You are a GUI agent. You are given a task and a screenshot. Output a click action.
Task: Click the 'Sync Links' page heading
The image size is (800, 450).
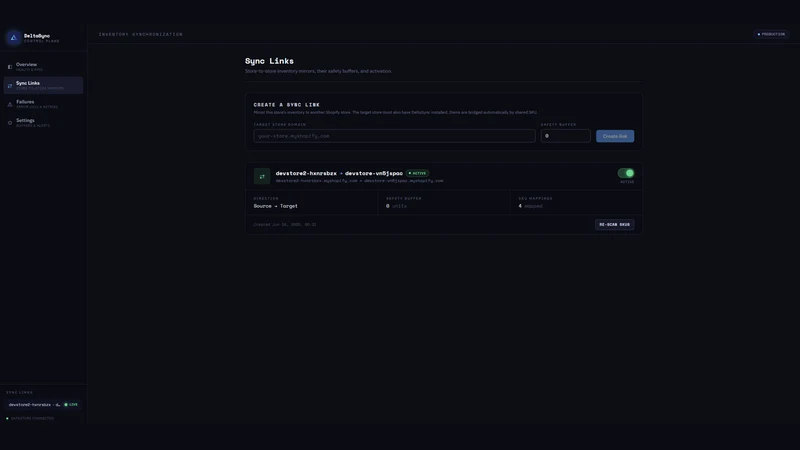269,61
